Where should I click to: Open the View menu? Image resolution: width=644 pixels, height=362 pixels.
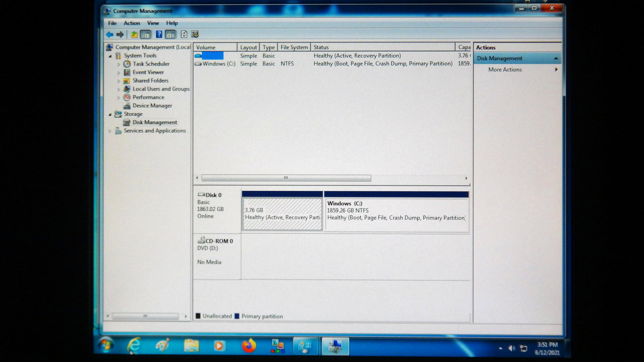coord(153,23)
